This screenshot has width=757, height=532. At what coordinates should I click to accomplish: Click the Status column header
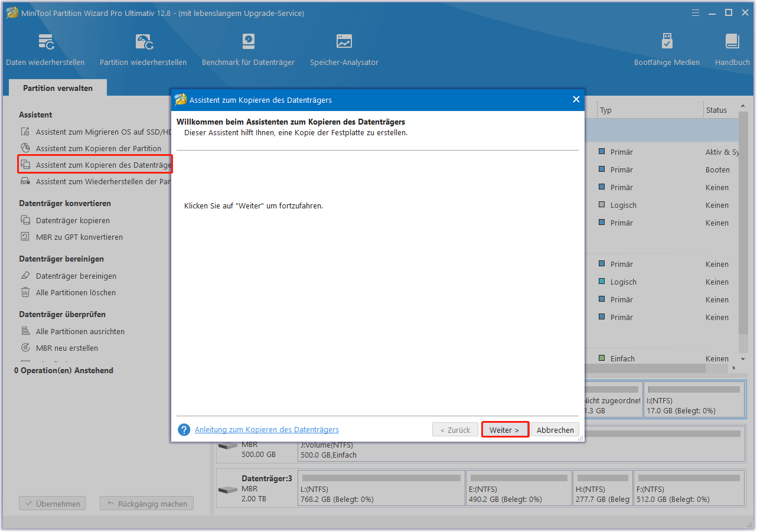tap(720, 110)
